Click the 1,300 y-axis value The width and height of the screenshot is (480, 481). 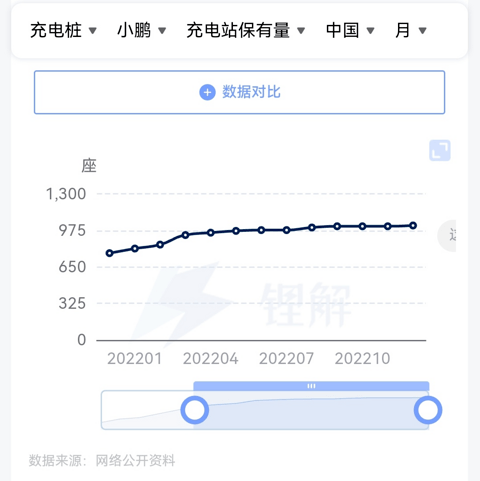[66, 194]
